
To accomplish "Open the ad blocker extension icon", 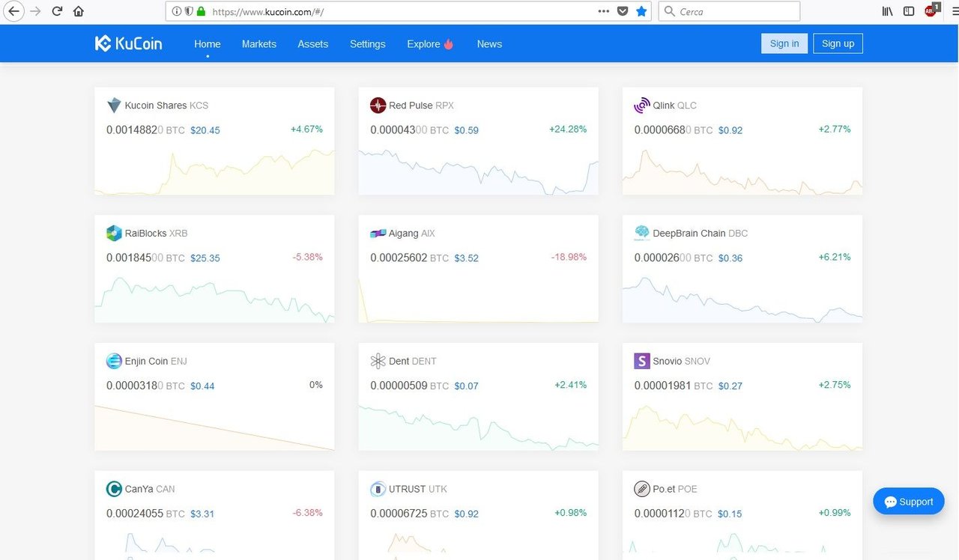I will (x=931, y=10).
